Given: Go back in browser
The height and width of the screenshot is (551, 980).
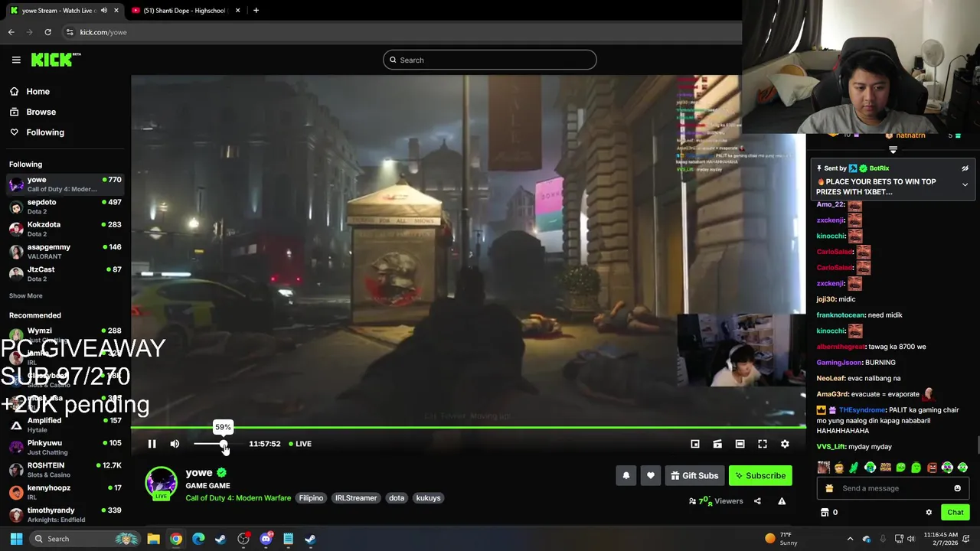Looking at the screenshot, I should coord(11,32).
